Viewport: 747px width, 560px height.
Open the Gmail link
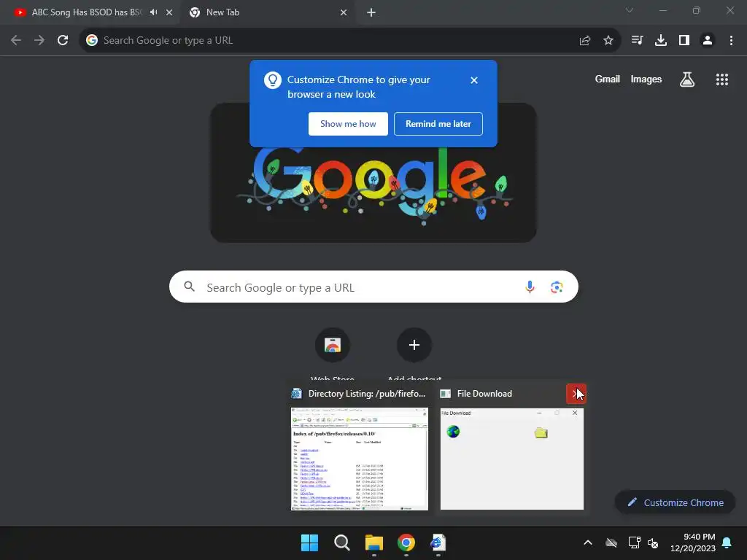[608, 79]
